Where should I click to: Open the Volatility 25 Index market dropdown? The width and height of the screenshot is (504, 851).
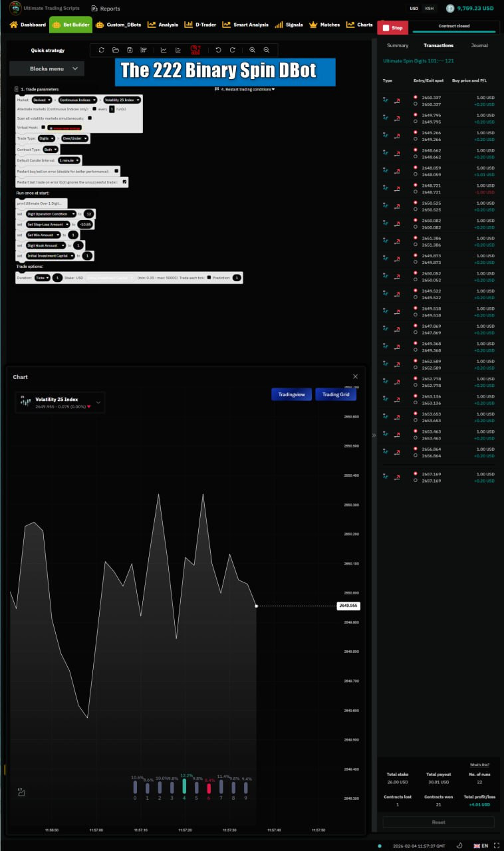pyautogui.click(x=122, y=100)
